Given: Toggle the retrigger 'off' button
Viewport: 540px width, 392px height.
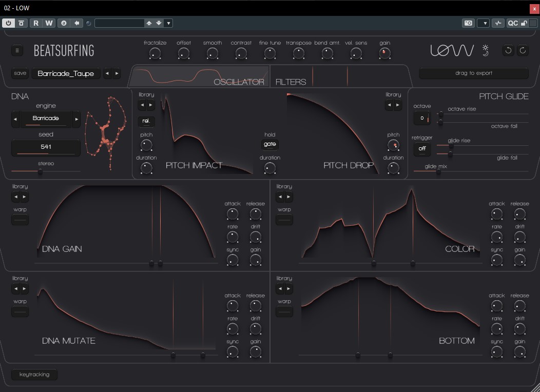Looking at the screenshot, I should point(422,149).
